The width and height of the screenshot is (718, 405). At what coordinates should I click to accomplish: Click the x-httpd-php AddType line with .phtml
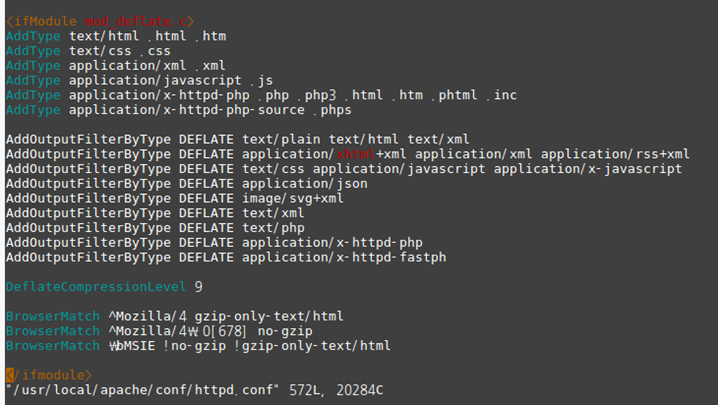click(261, 95)
